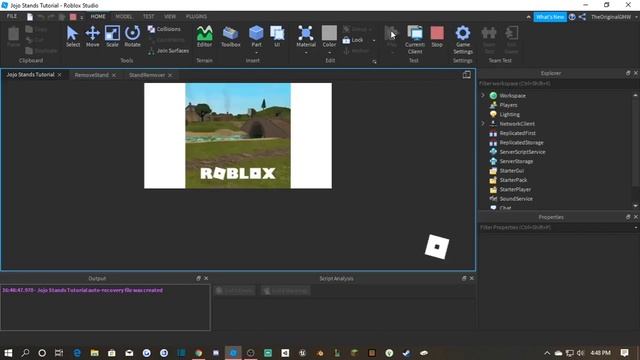Open the Edit group dialog launcher
This screenshot has width=640, height=360.
(374, 62)
